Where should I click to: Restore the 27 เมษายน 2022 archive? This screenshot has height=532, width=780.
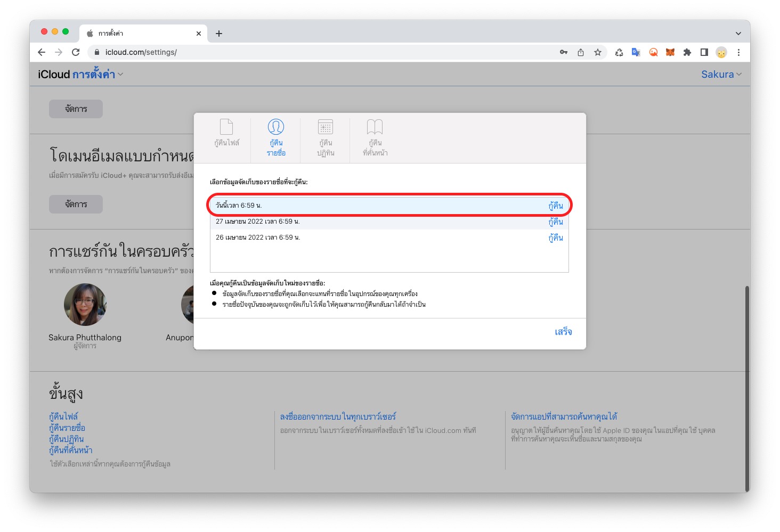556,222
